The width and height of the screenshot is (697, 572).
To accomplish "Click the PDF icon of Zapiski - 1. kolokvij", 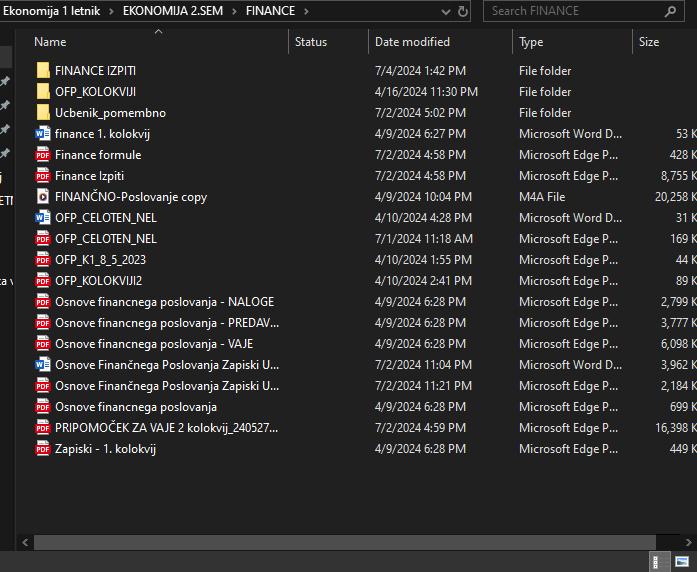I will [42, 449].
